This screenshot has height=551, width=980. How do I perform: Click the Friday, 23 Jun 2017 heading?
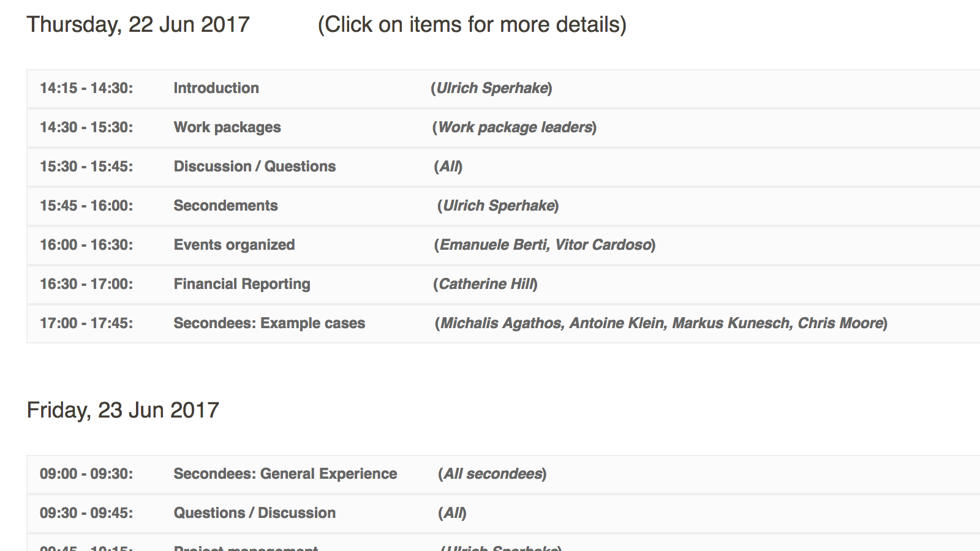pyautogui.click(x=123, y=410)
